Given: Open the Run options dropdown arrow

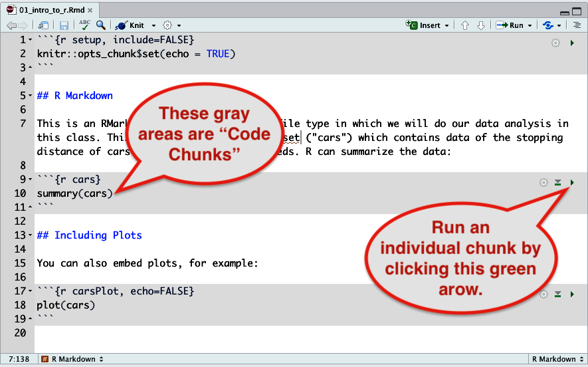Looking at the screenshot, I should (530, 25).
